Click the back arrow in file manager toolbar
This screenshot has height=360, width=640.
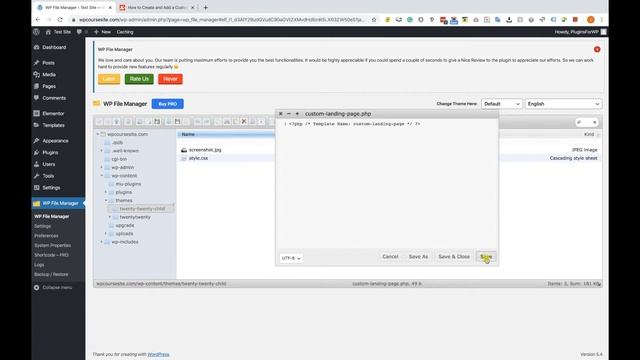click(x=99, y=122)
